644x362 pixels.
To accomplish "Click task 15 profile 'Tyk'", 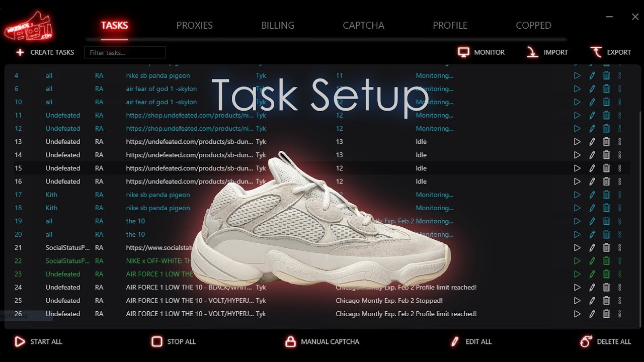I will point(261,168).
